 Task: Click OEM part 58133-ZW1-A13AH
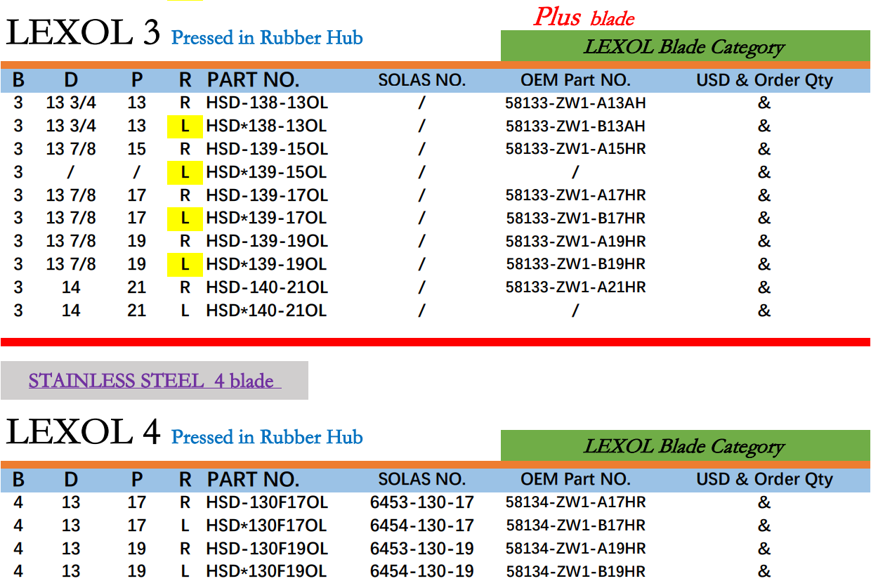pos(575,103)
